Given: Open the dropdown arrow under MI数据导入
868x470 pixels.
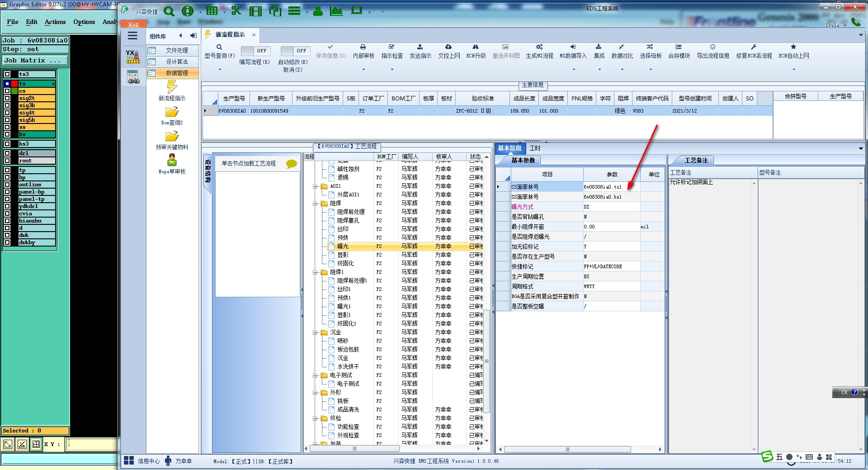Looking at the screenshot, I should (x=574, y=70).
